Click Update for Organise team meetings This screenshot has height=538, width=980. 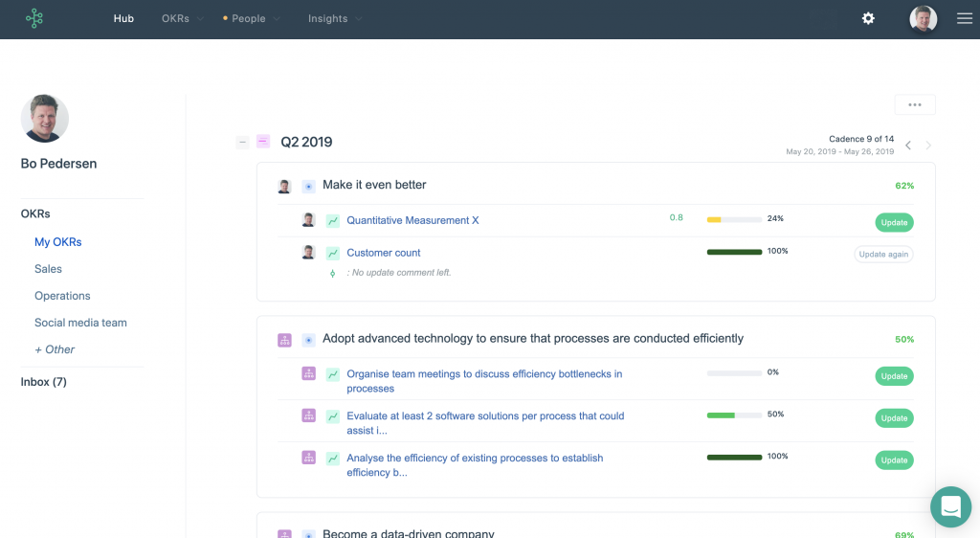click(x=895, y=376)
